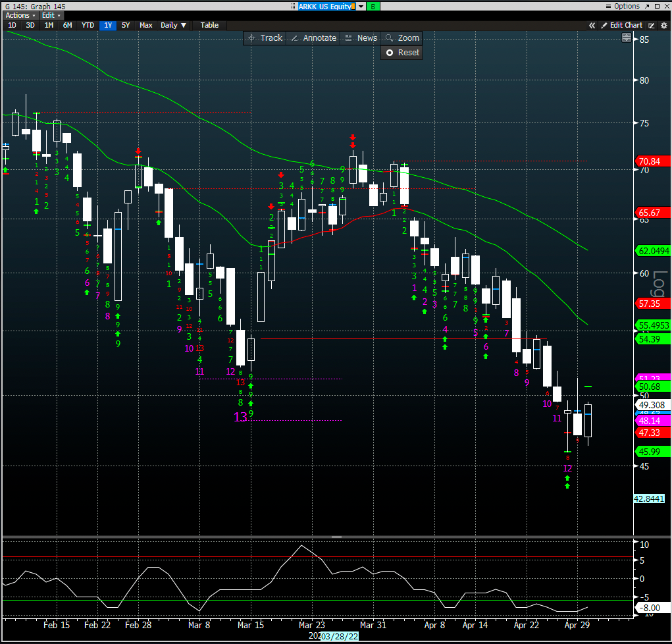The height and width of the screenshot is (644, 672).
Task: Click the -8.00 oscillator value label
Action: 652,608
